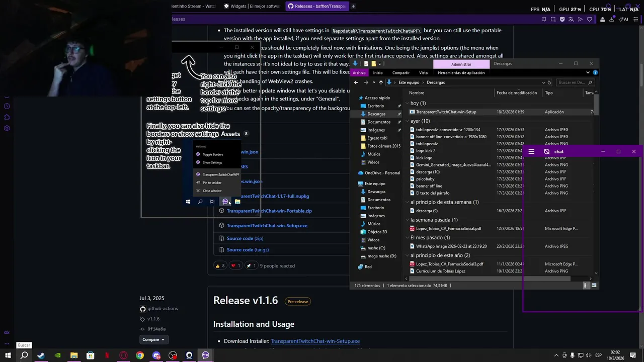Open the NVIDIA app in taskbar
This screenshot has height=362, width=644.
point(57,355)
